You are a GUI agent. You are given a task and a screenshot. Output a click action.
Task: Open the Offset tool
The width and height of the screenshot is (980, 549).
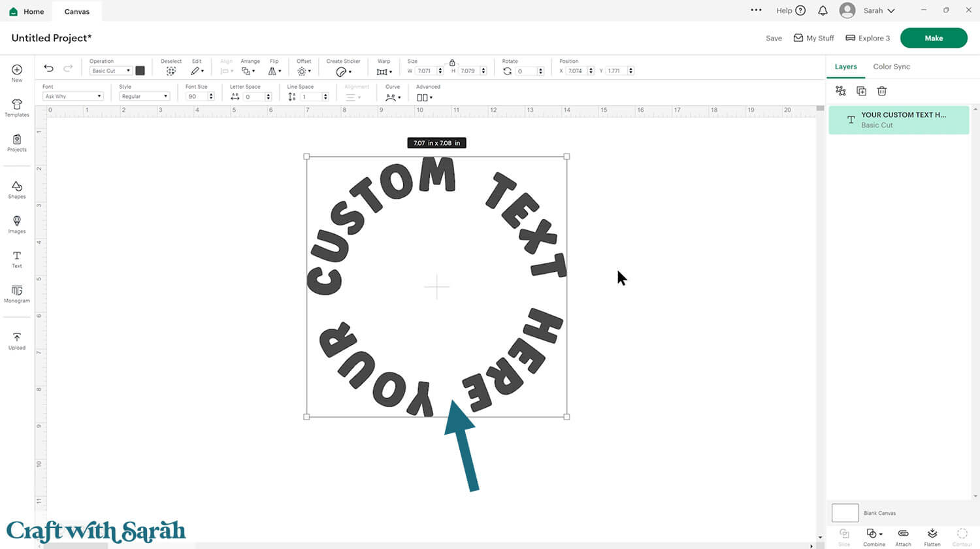(303, 71)
